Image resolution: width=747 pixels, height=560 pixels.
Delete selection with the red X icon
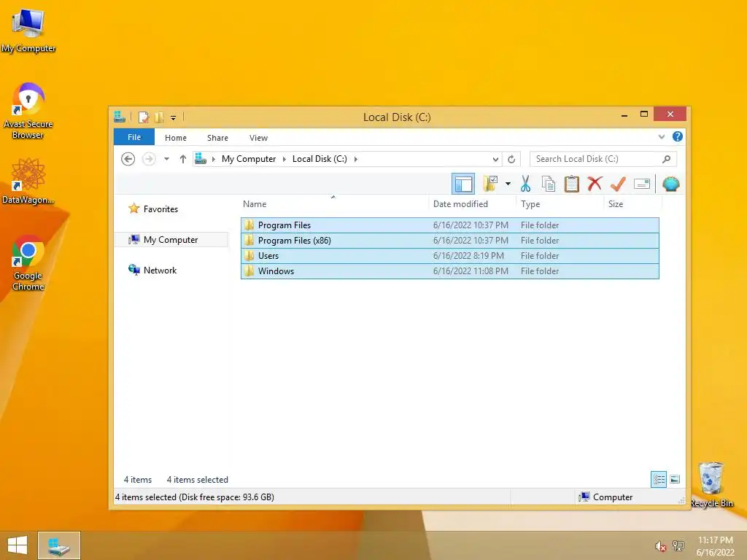595,183
